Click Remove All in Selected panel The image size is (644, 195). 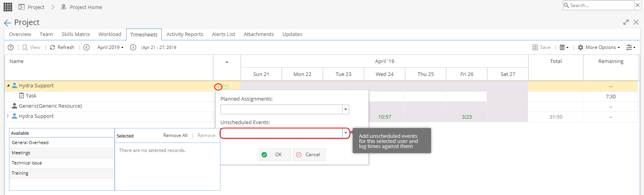(x=175, y=135)
